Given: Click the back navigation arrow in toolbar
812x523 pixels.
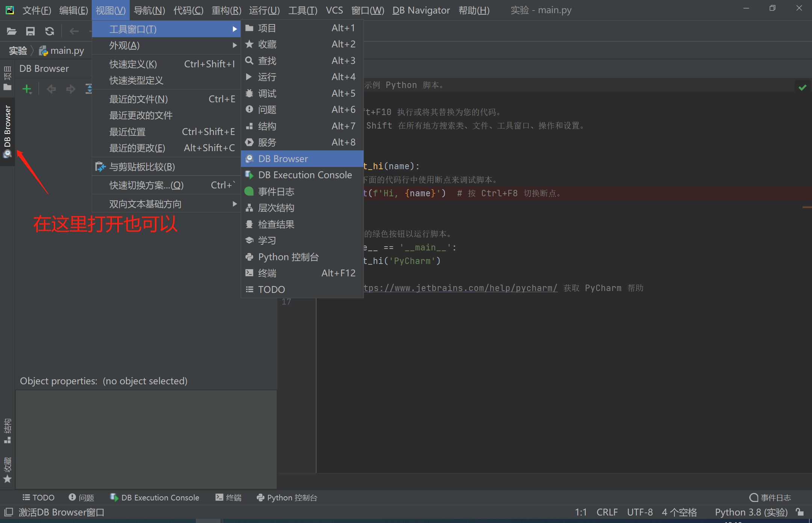Looking at the screenshot, I should (x=74, y=31).
